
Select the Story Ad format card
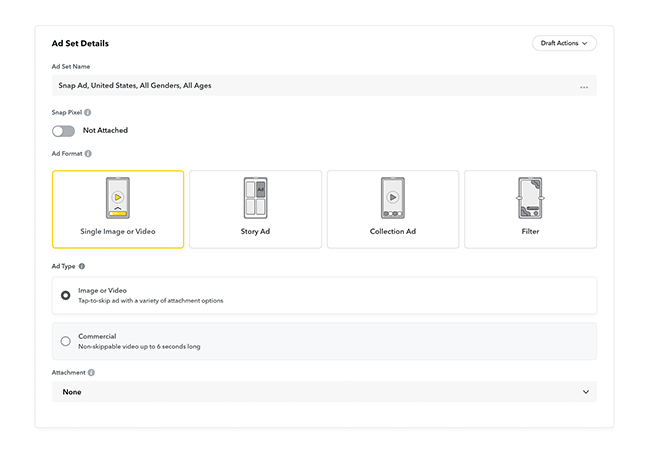[x=255, y=209]
